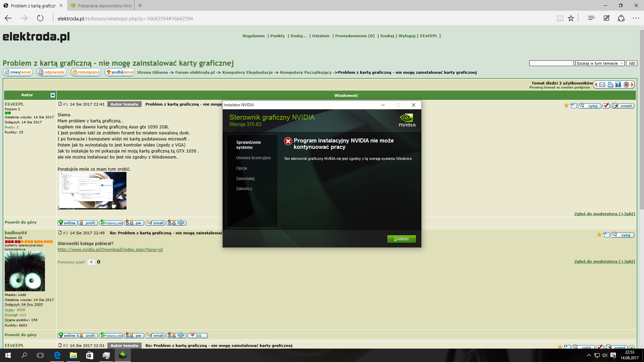Click 'nowy temat' button

click(18, 72)
